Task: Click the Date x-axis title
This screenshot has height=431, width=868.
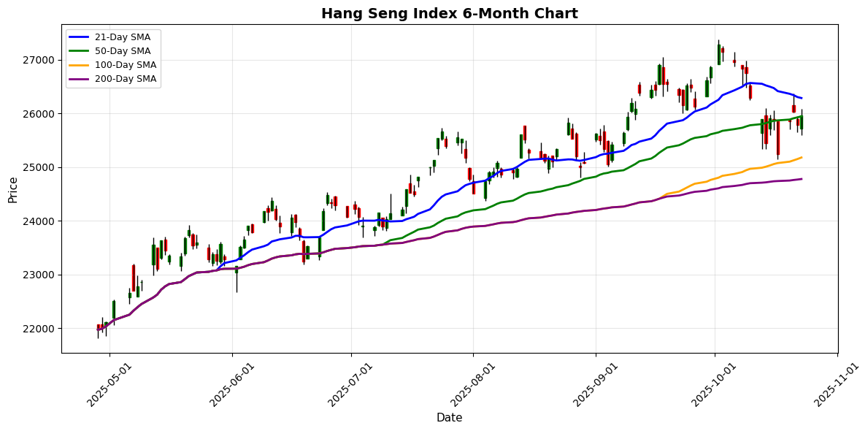Action: pyautogui.click(x=449, y=418)
